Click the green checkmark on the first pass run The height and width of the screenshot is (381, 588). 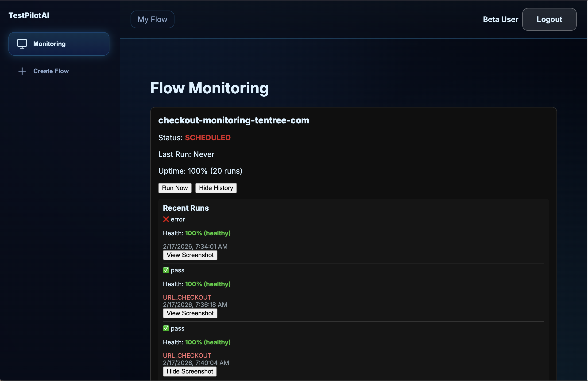tap(166, 270)
